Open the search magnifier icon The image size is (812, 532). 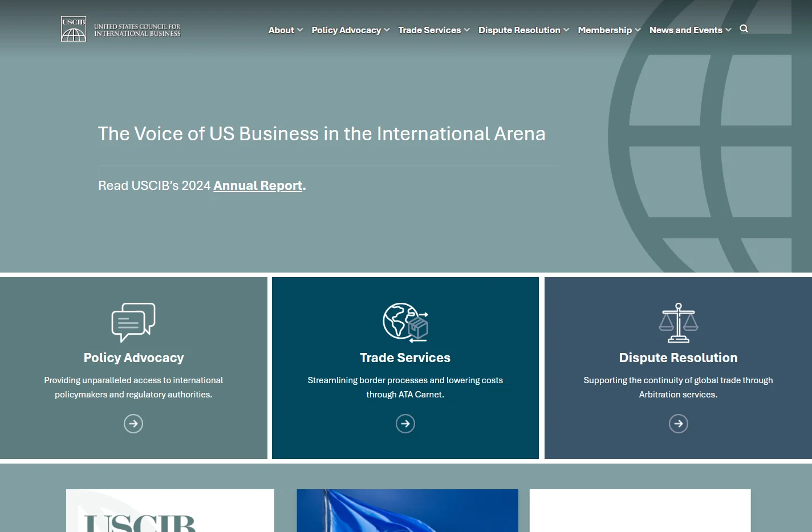tap(744, 29)
